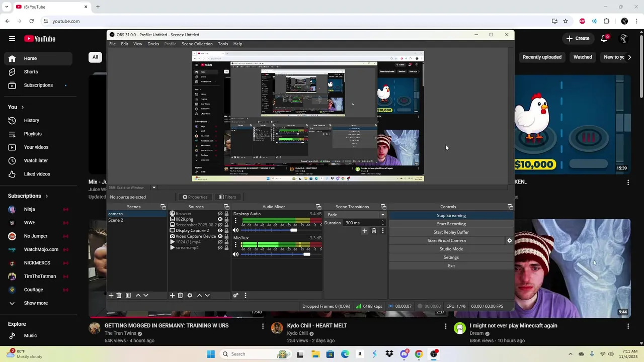This screenshot has width=644, height=362.
Task: Delete scene transition with trash icon
Action: [374, 231]
